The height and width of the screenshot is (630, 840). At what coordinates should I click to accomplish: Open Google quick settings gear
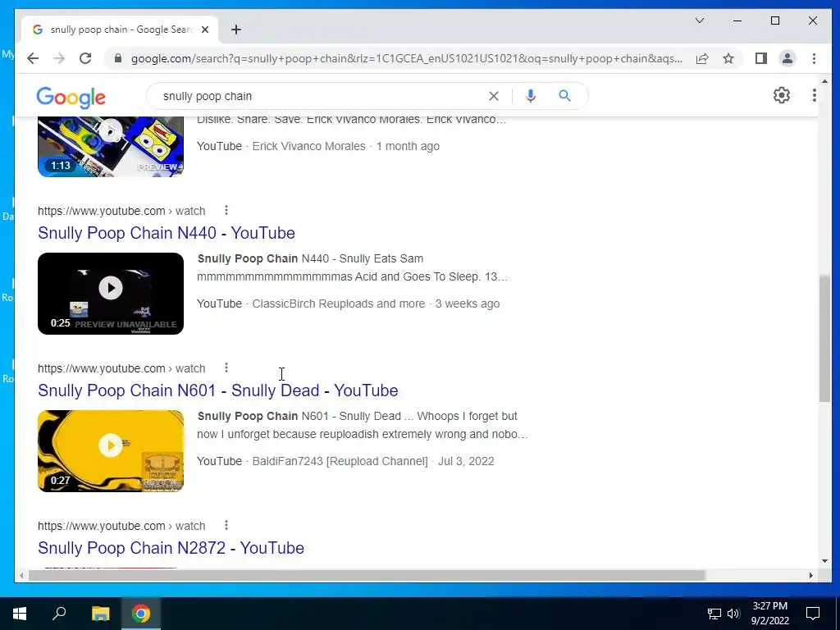782,95
